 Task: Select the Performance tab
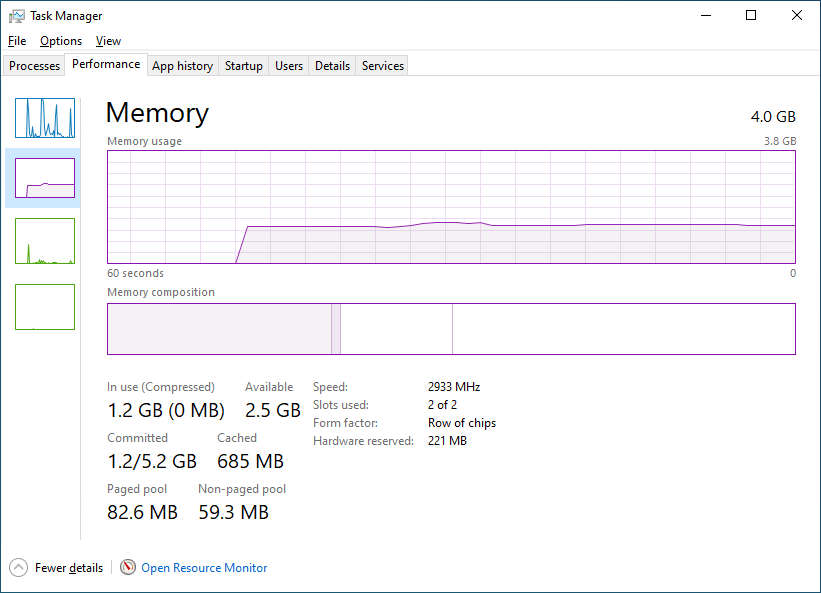click(x=106, y=64)
